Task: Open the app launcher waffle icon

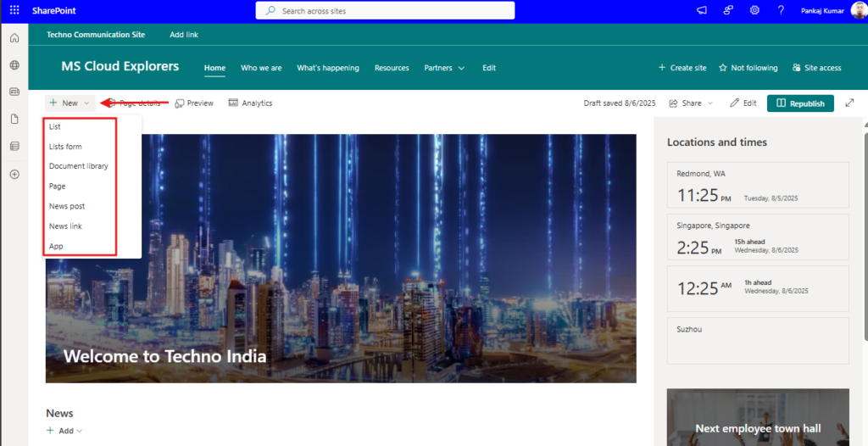Action: point(14,10)
